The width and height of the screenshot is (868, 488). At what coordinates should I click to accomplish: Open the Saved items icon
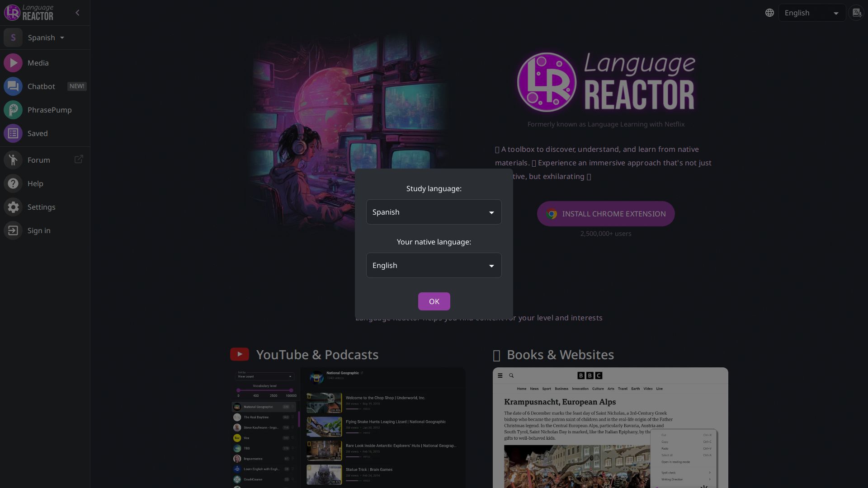pyautogui.click(x=13, y=133)
